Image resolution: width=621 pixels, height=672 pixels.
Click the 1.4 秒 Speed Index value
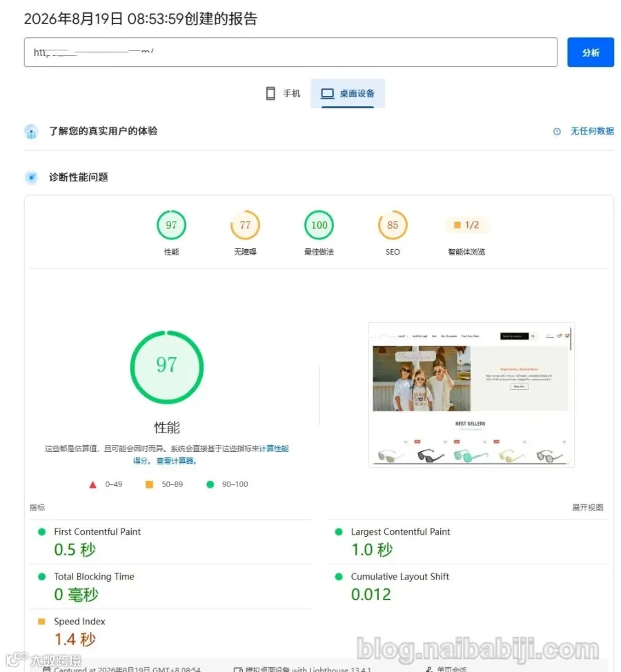tap(75, 640)
